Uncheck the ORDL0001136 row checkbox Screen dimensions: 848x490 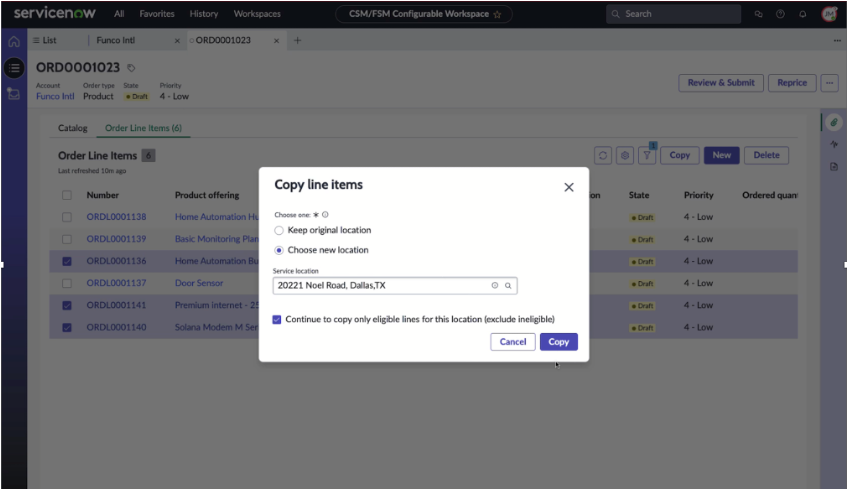tap(67, 261)
